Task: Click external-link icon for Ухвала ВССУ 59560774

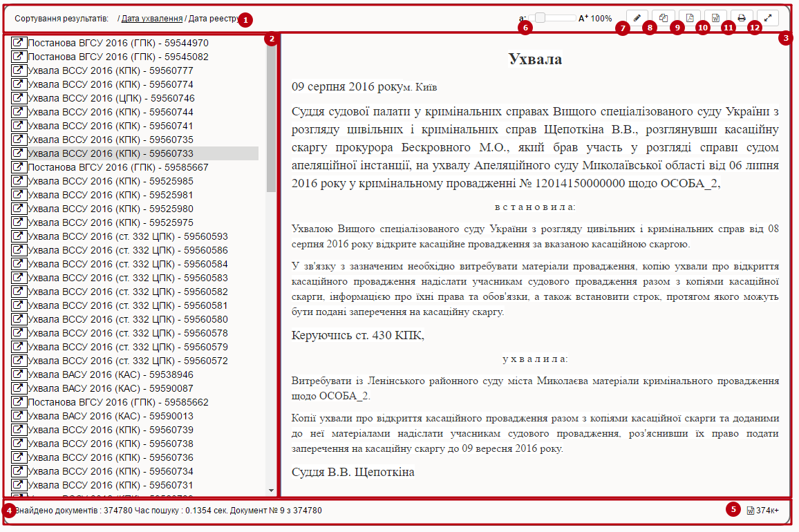Action: 19,84
